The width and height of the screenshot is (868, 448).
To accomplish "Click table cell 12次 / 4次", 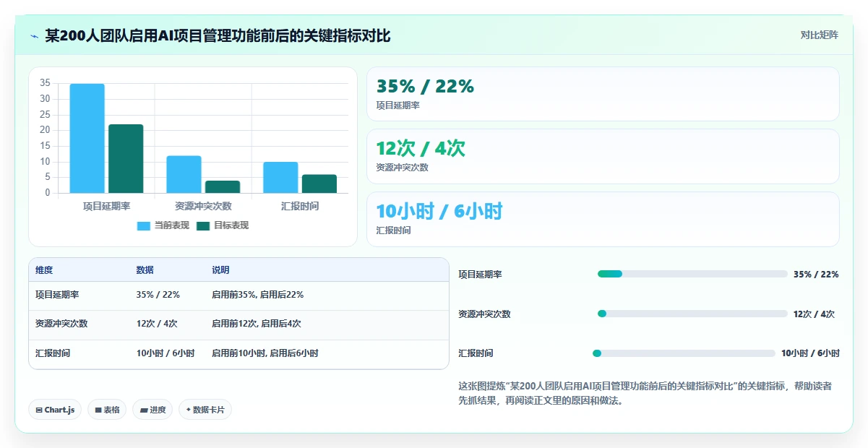I will click(157, 324).
